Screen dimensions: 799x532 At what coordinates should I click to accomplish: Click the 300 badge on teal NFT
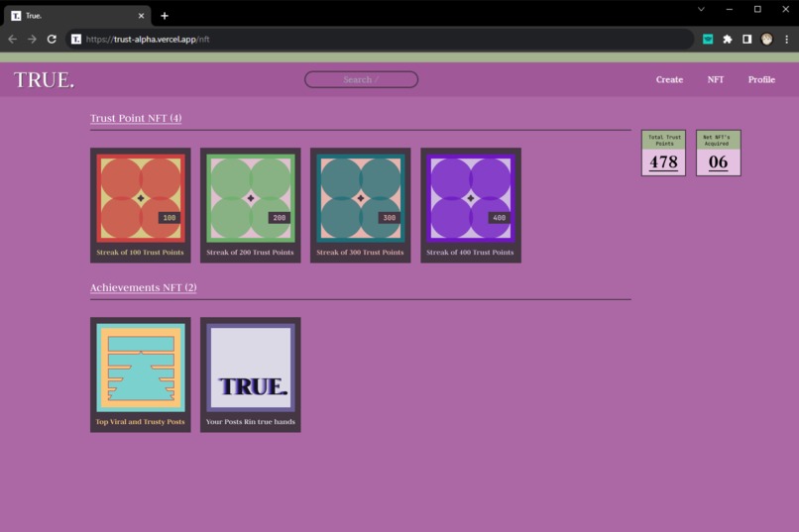tap(390, 217)
